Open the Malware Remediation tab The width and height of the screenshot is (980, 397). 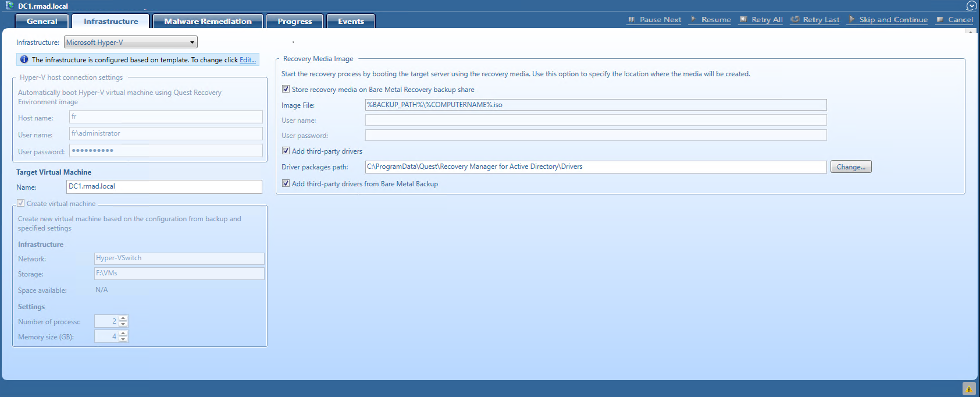[208, 21]
